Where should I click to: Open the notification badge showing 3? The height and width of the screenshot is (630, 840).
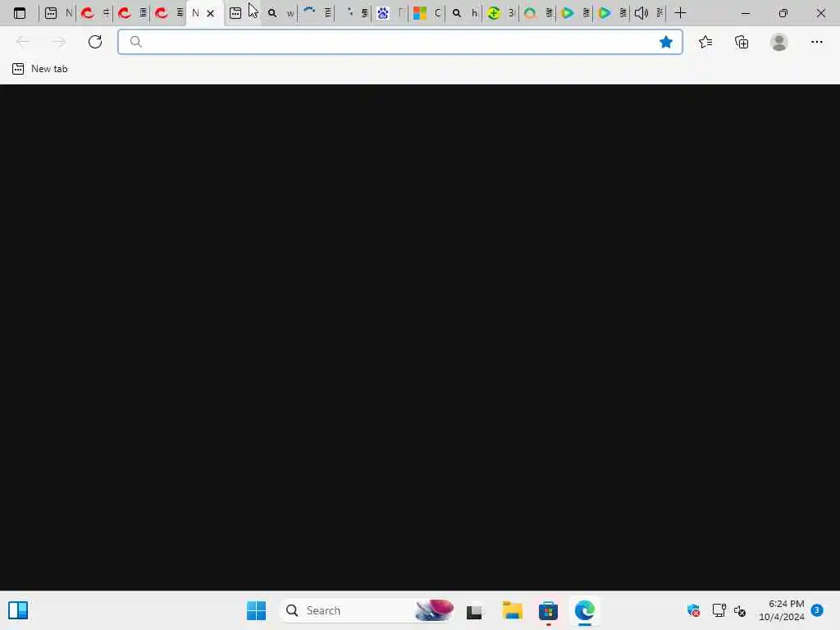(x=817, y=609)
